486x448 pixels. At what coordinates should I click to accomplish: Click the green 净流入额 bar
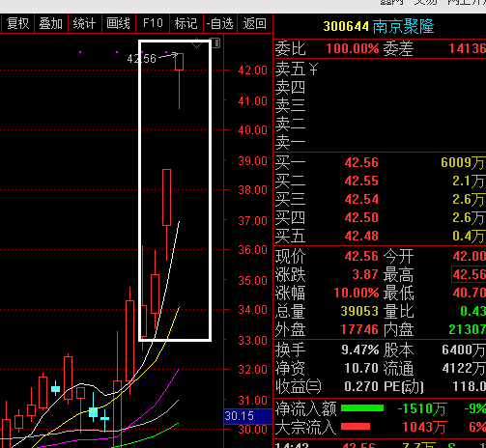(362, 408)
